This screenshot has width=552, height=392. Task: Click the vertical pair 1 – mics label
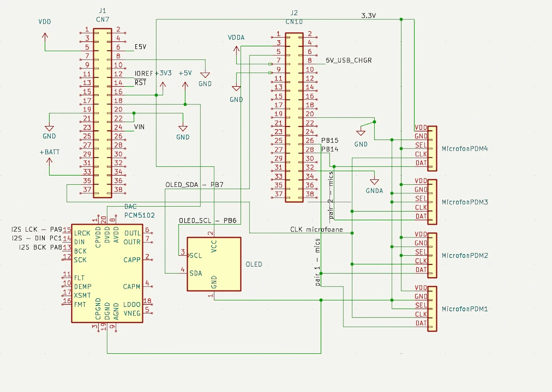coord(318,262)
